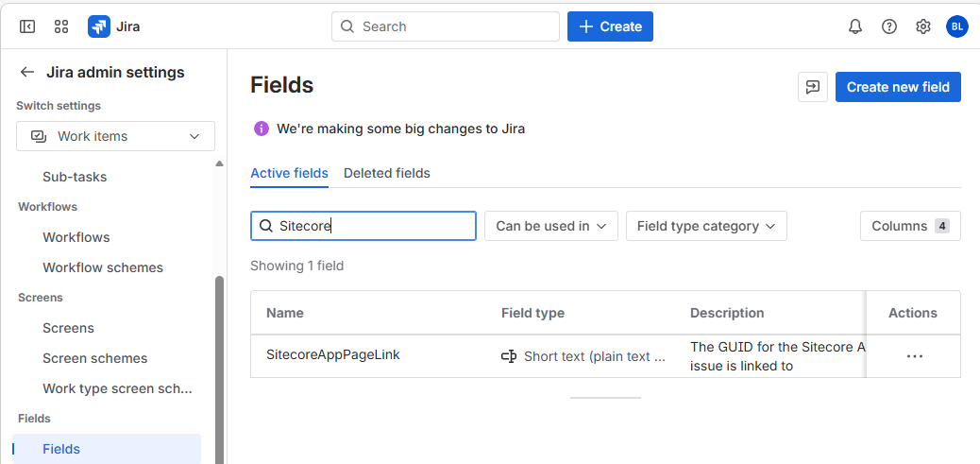The height and width of the screenshot is (464, 980).
Task: Click the Create new field button
Action: [898, 87]
